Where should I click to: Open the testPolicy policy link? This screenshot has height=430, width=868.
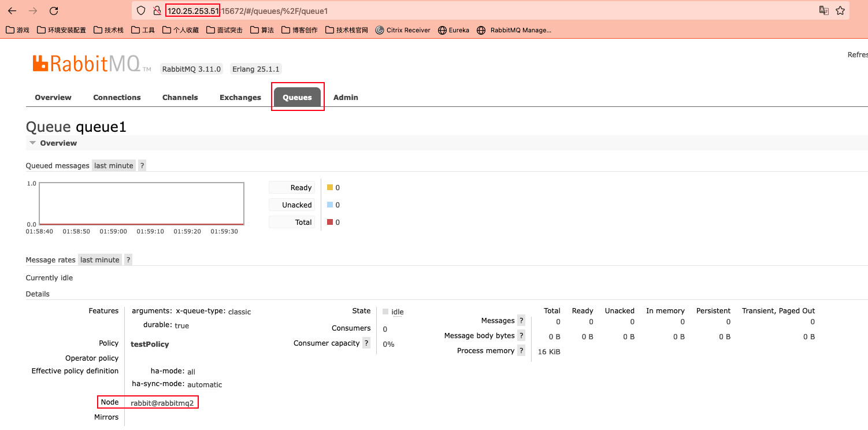(150, 344)
